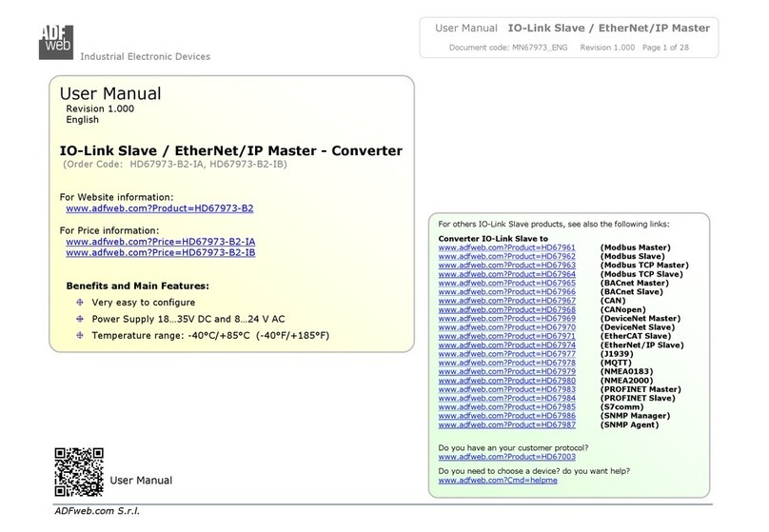Open HD67961 Modbus Master product link

(506, 247)
